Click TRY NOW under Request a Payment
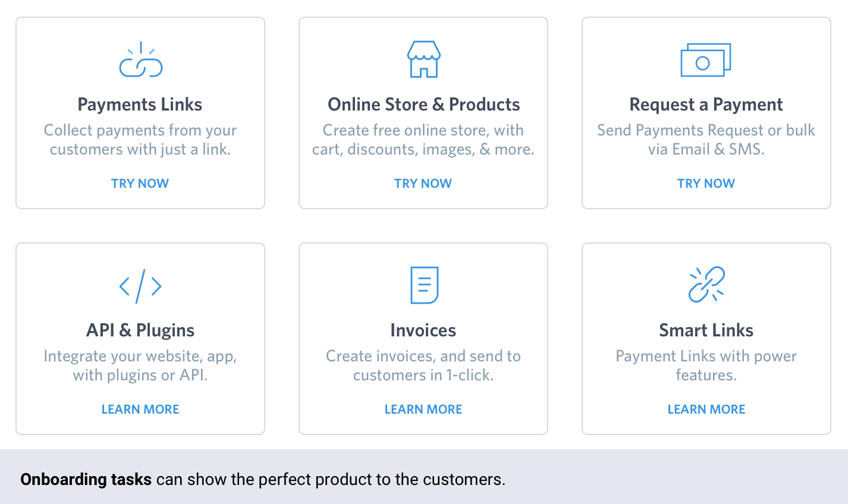The height and width of the screenshot is (504, 848). coord(706,183)
